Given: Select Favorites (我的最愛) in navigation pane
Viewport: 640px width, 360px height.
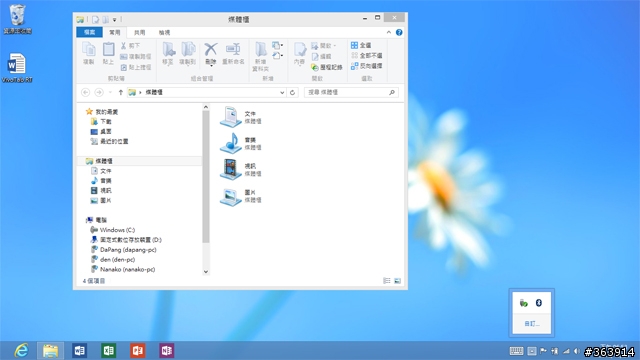Looking at the screenshot, I should coord(102,112).
